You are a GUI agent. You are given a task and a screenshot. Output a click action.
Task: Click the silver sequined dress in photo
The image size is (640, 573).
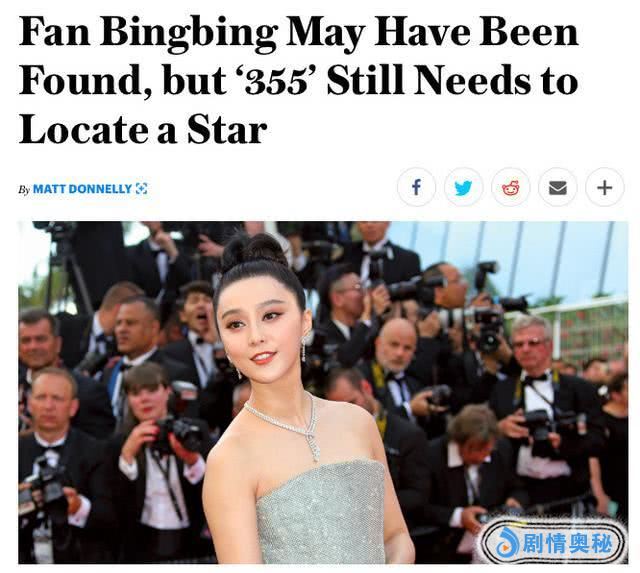tap(320, 512)
